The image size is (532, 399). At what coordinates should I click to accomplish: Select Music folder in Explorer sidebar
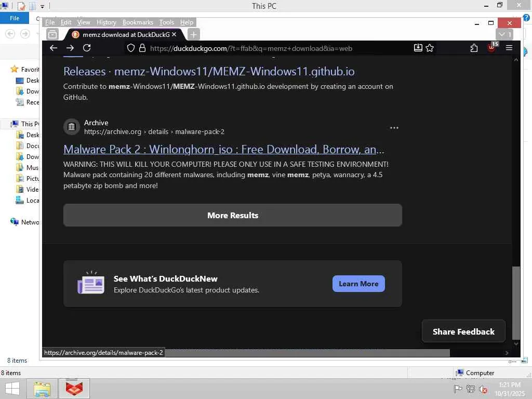pyautogui.click(x=28, y=168)
